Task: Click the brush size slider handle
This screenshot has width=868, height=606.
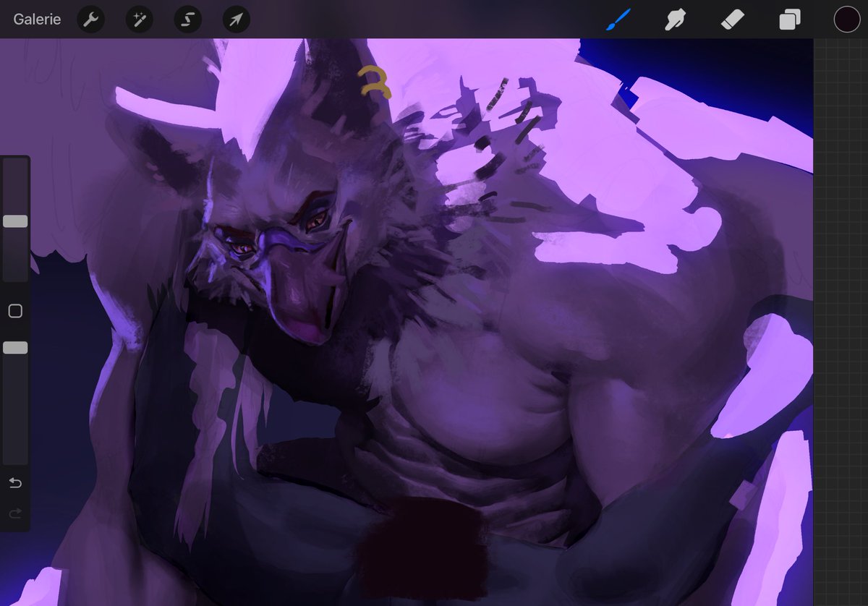Action: click(x=15, y=221)
